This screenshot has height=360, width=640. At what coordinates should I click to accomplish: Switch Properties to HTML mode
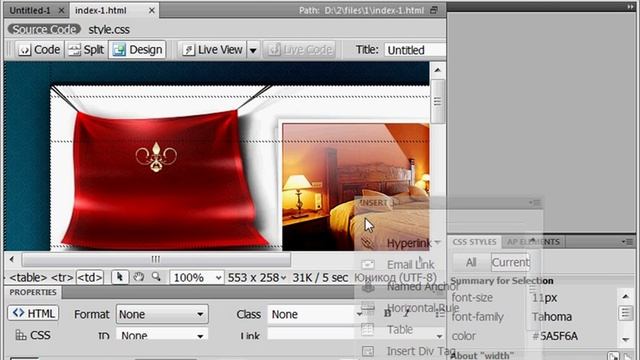click(33, 313)
